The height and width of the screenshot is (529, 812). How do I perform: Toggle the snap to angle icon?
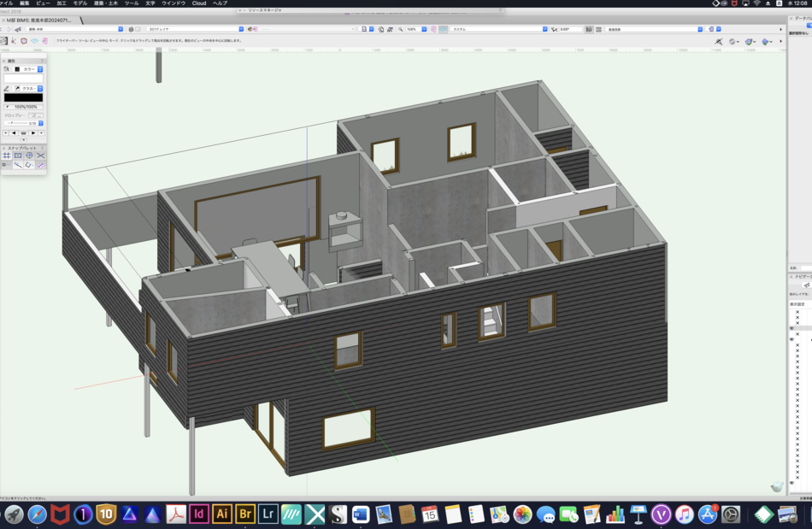click(x=29, y=156)
